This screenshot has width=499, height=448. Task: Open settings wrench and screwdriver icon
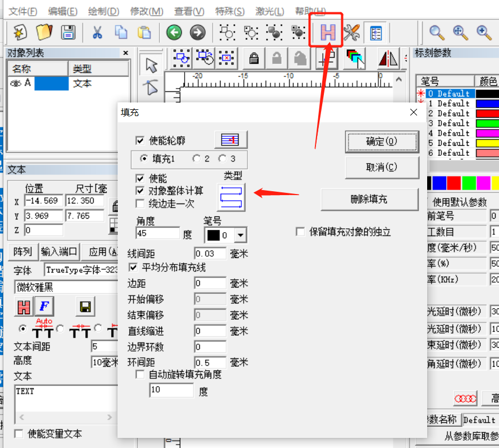pyautogui.click(x=352, y=33)
